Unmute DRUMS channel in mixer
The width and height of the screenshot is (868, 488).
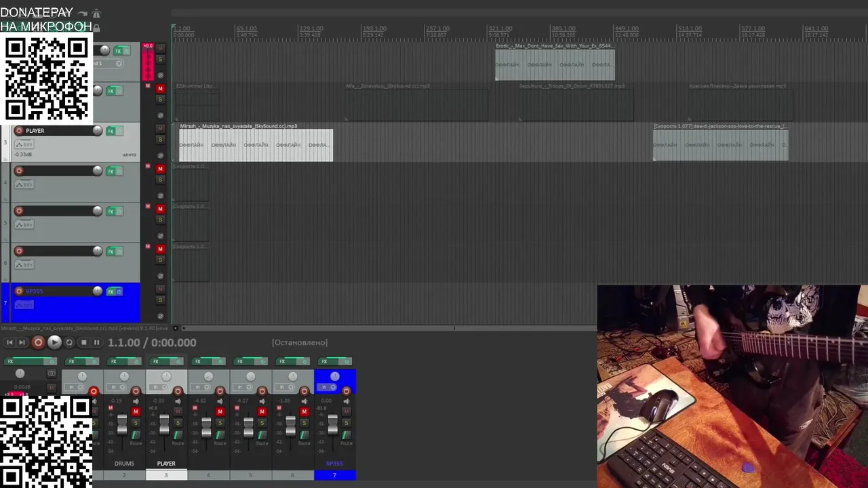136,412
